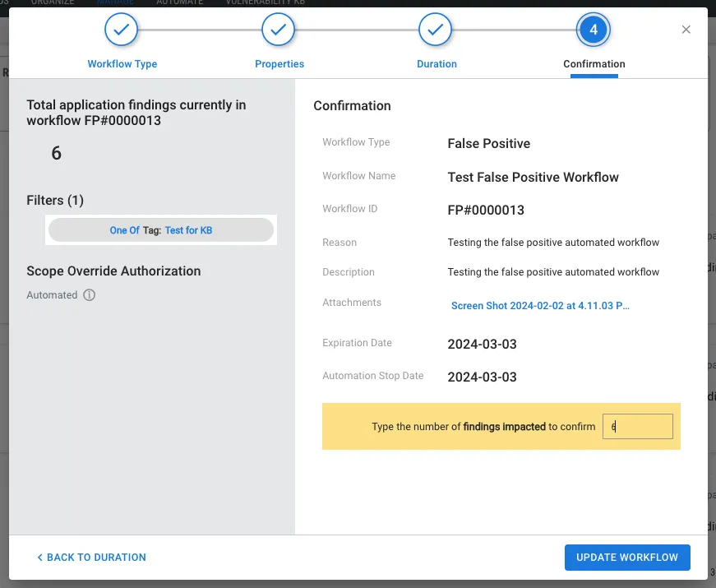Click the Reason value text
716x588 pixels.
tap(553, 242)
